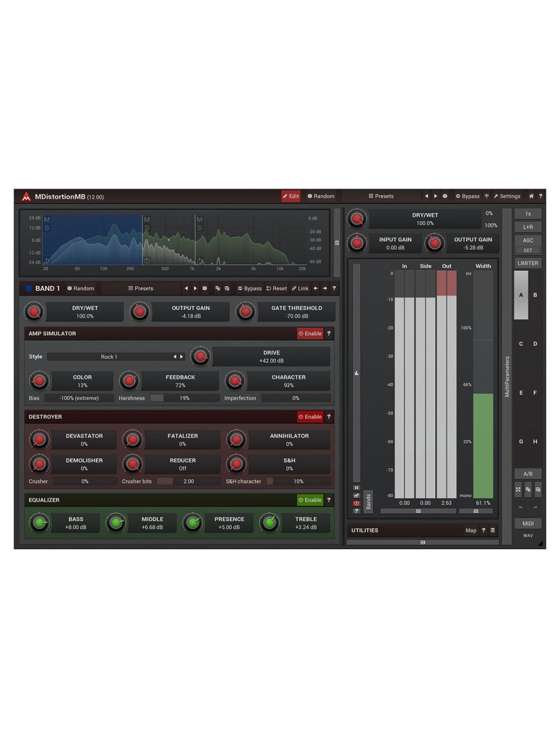The height and width of the screenshot is (739, 560).
Task: Disable the Amp Simulator section
Action: pos(310,334)
